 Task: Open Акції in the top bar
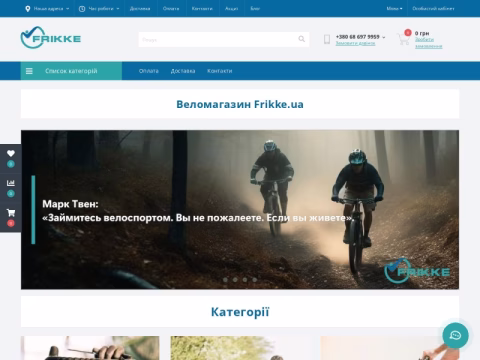click(231, 9)
